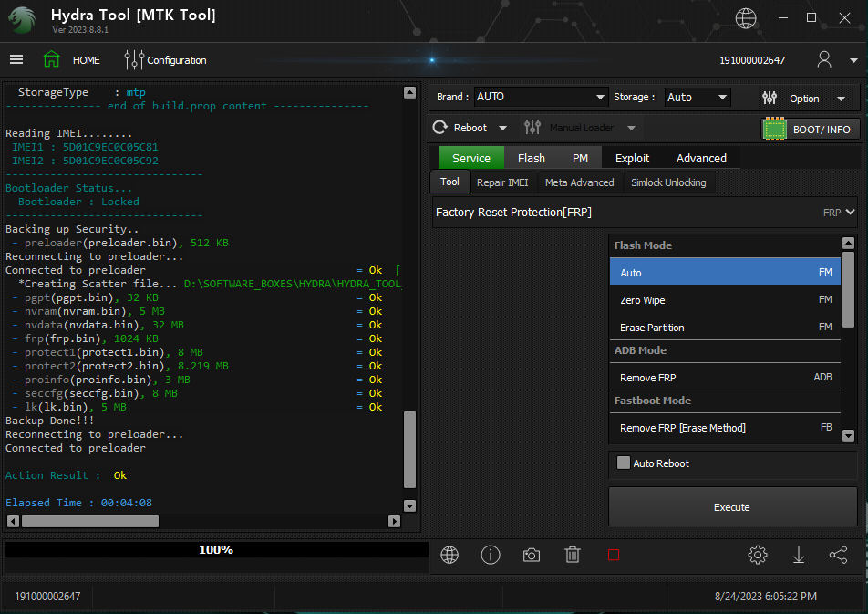Viewport: 868px width, 614px height.
Task: Click the IMEI1 value 5D01C9EC0C05C81
Action: (110, 147)
